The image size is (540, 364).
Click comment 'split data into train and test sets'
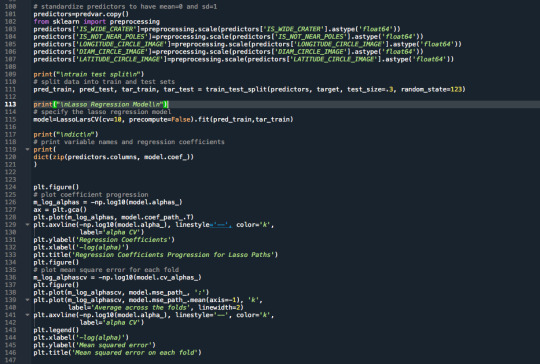click(x=104, y=82)
